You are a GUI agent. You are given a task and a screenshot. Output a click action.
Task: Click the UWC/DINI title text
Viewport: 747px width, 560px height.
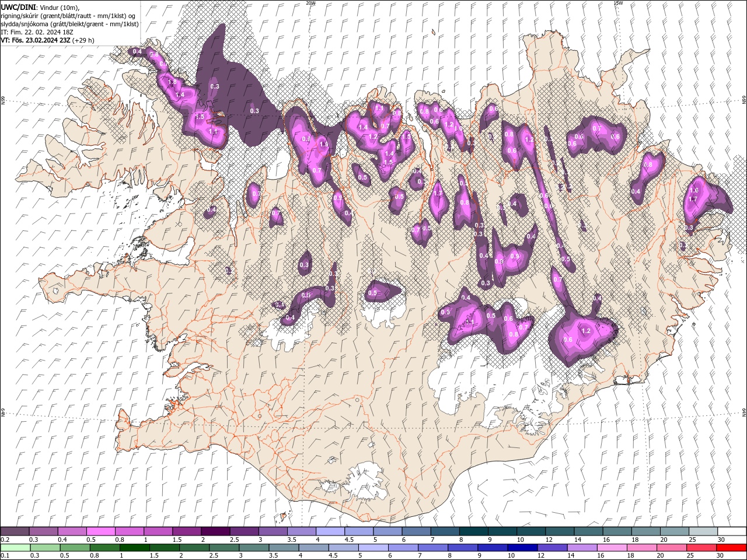18,6
